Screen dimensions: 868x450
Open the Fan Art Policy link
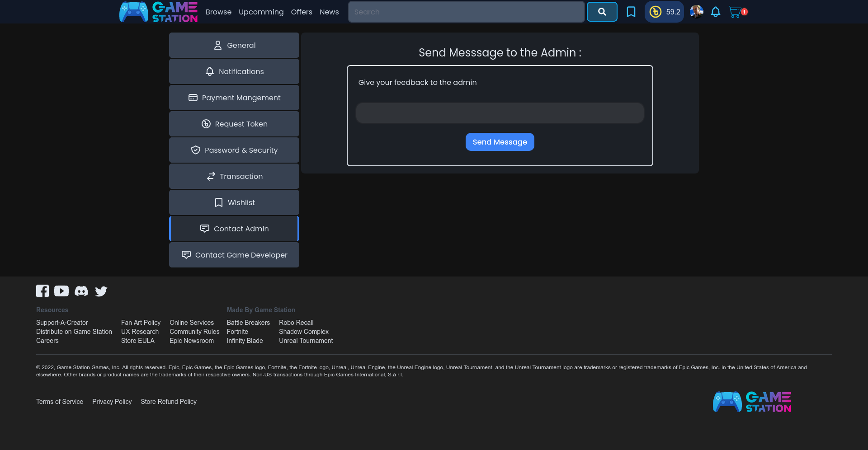tap(141, 323)
